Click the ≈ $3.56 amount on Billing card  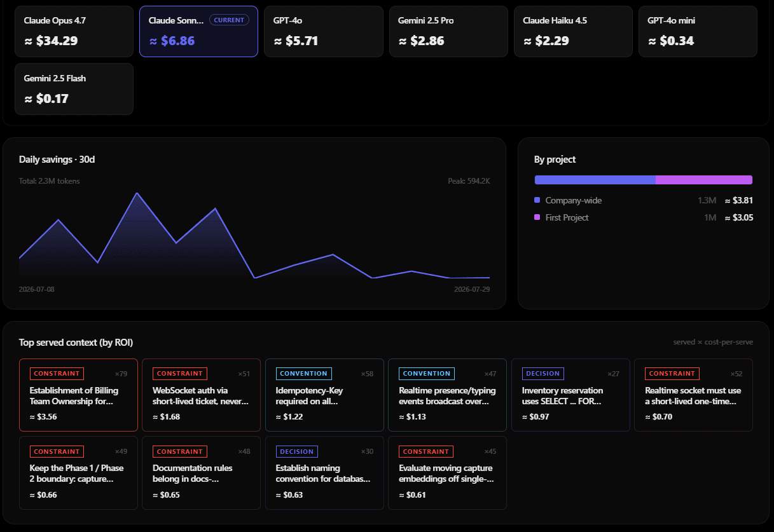coord(43,417)
